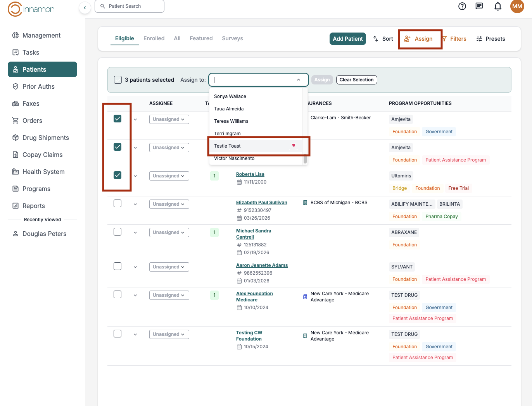This screenshot has height=406, width=532.
Task: Select Sonya Wallace from assignee list
Action: pyautogui.click(x=256, y=96)
